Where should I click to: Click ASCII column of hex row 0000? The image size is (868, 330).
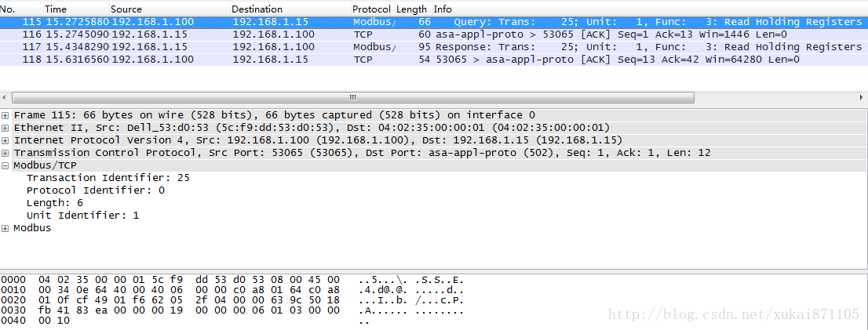point(411,280)
